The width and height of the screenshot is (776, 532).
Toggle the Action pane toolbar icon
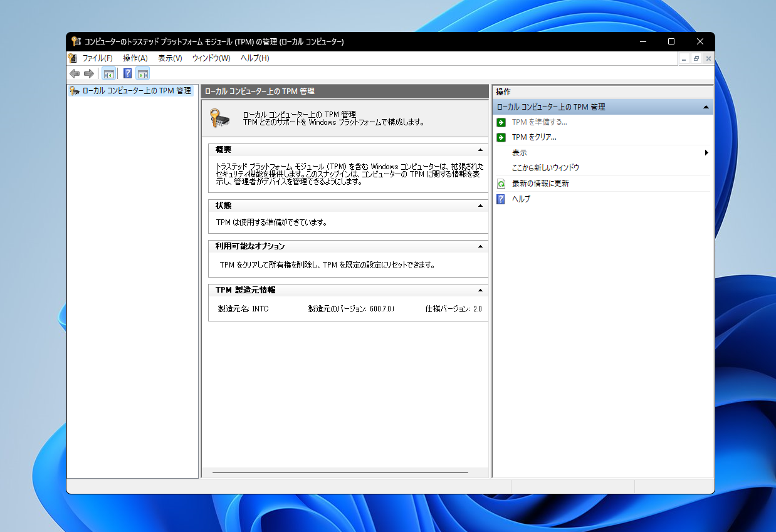pyautogui.click(x=142, y=73)
